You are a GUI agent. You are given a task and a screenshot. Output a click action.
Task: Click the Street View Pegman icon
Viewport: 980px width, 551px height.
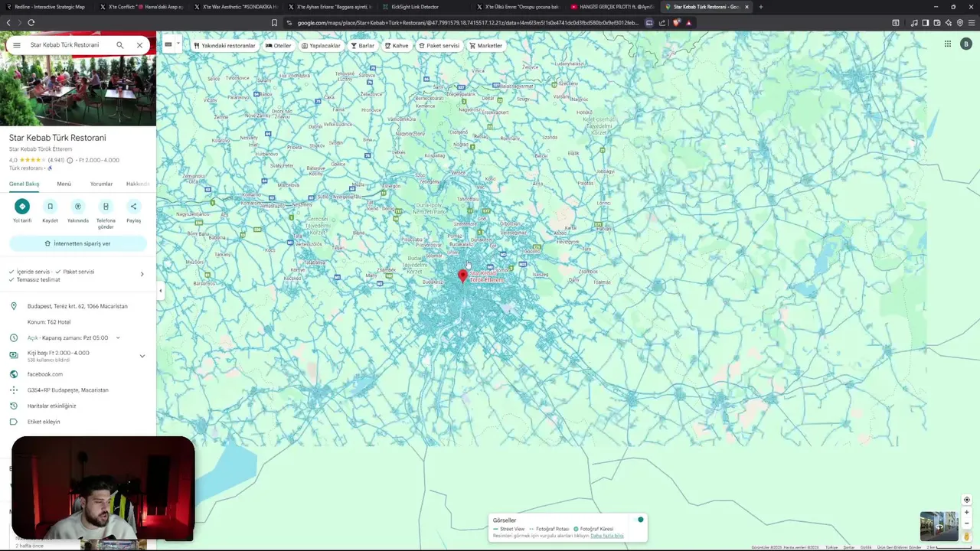(967, 536)
